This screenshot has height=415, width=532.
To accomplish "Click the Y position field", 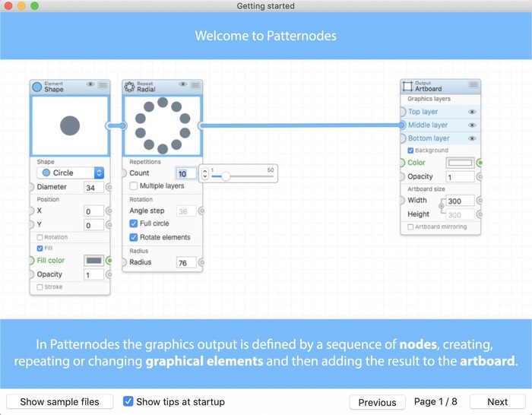I will 93,225.
